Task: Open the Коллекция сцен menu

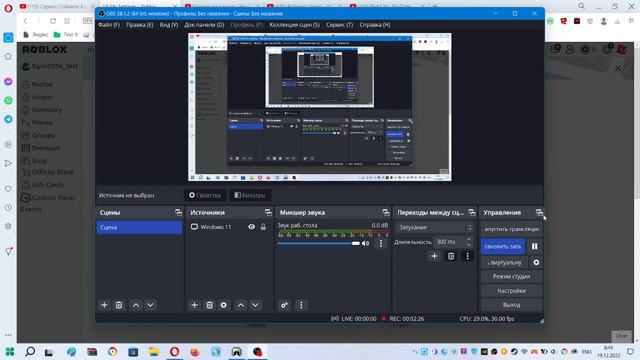Action: pyautogui.click(x=294, y=24)
